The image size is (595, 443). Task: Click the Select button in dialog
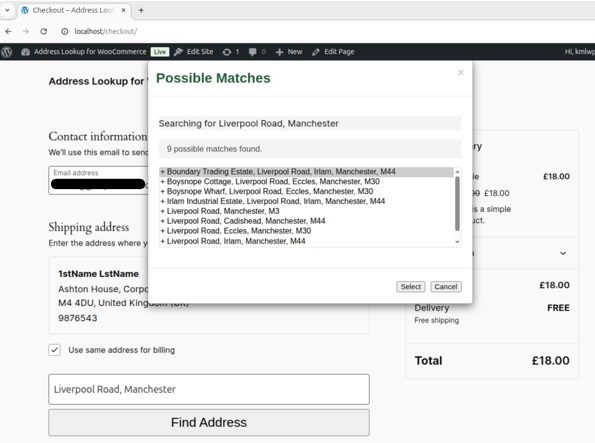[x=411, y=287]
